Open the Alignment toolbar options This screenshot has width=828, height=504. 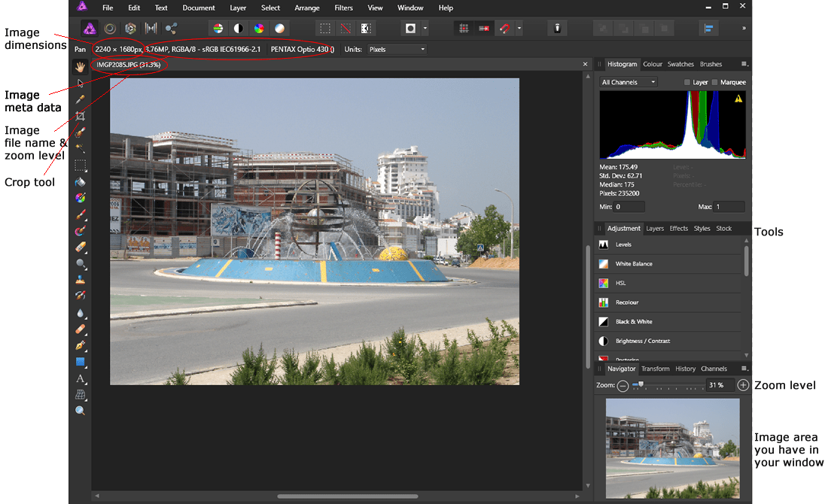pos(708,29)
